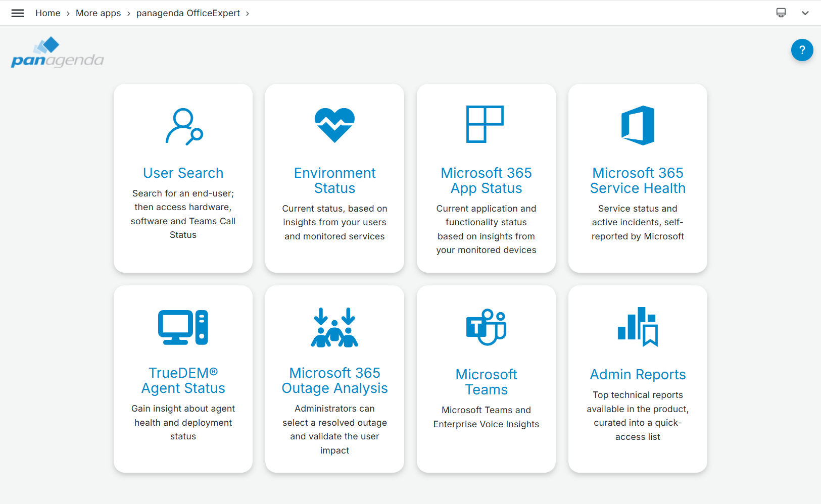Click the panagenda logo
This screenshot has width=821, height=504.
pyautogui.click(x=57, y=53)
